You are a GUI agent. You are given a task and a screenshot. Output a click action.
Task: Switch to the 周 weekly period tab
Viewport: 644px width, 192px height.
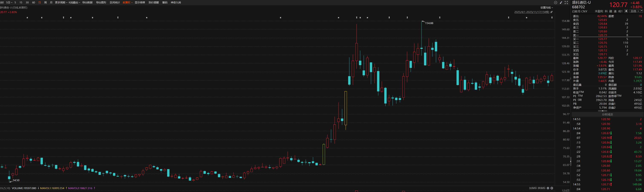pos(45,3)
